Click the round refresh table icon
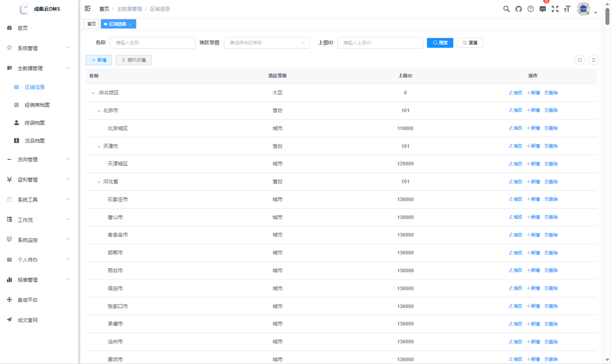This screenshot has height=364, width=611. pyautogui.click(x=593, y=60)
